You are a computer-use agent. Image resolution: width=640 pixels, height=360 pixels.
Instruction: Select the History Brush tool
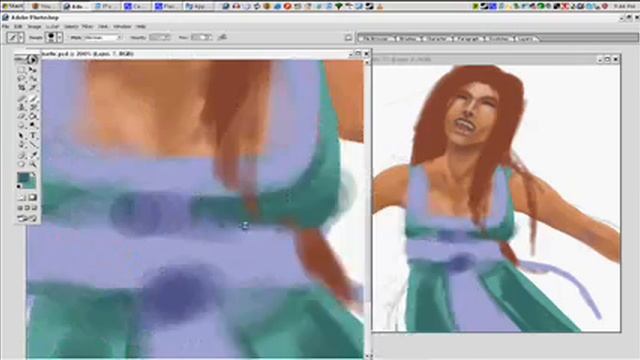click(x=33, y=107)
